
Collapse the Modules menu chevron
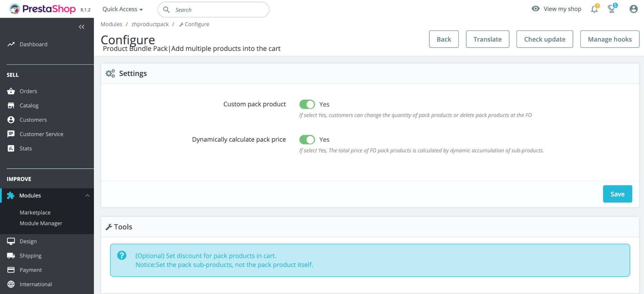pyautogui.click(x=88, y=195)
